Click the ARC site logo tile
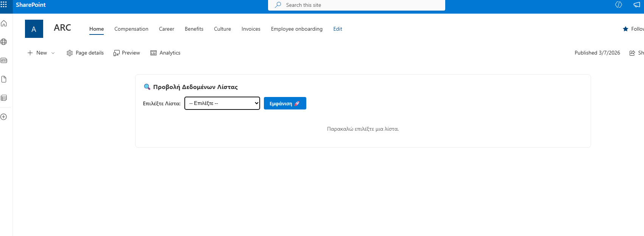This screenshot has height=236, width=644. (34, 29)
